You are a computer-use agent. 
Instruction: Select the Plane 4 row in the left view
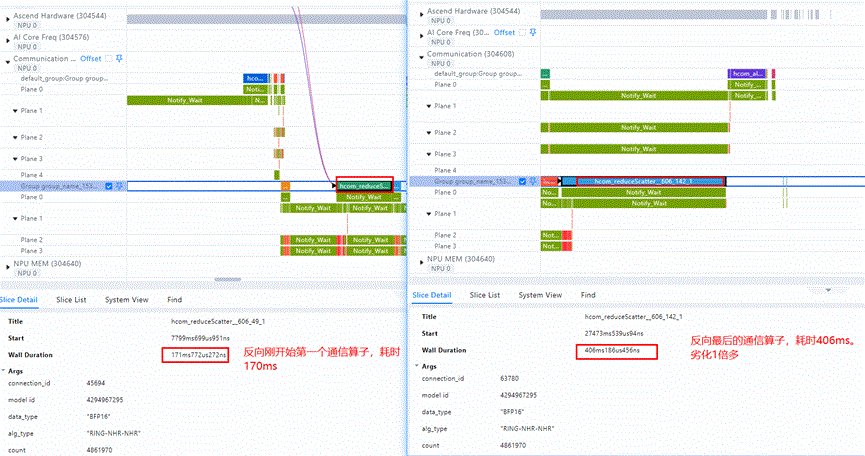pos(31,175)
